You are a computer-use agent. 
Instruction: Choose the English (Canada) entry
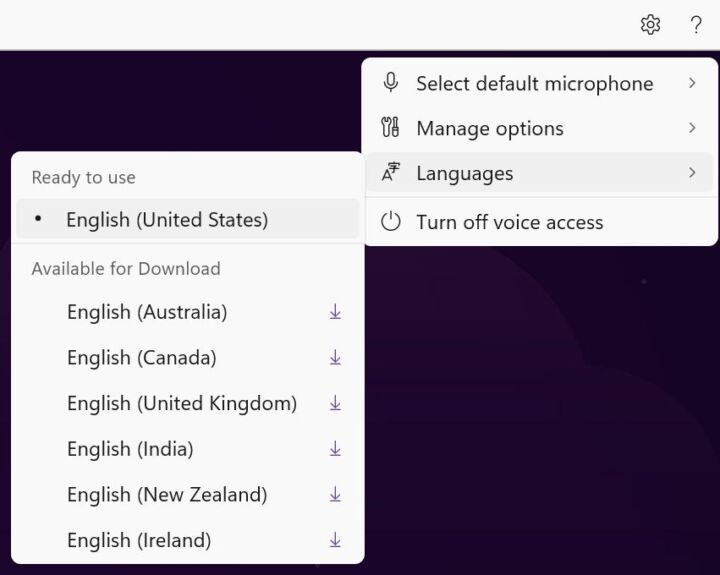coord(187,357)
